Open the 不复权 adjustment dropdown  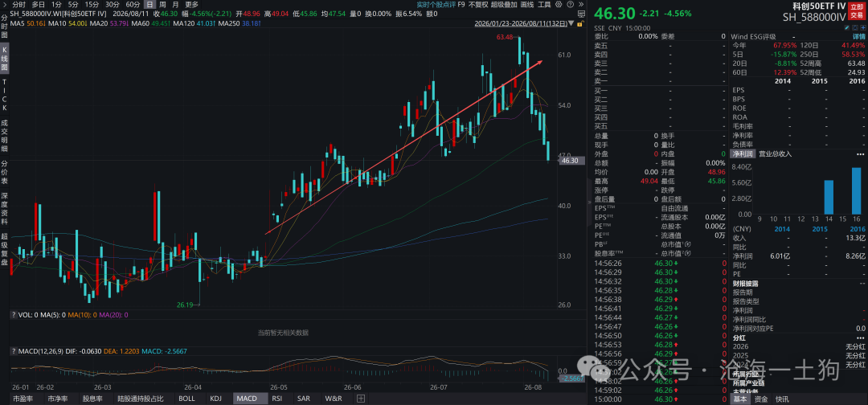click(477, 5)
